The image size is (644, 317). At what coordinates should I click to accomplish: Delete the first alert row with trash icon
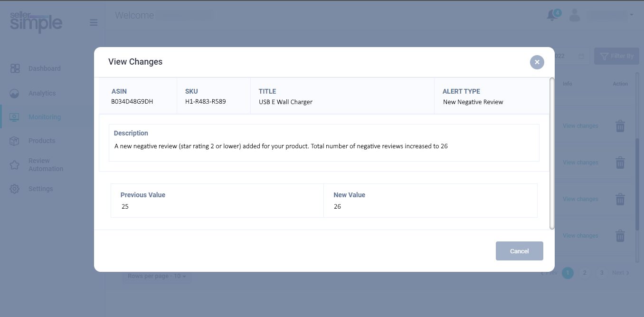620,126
